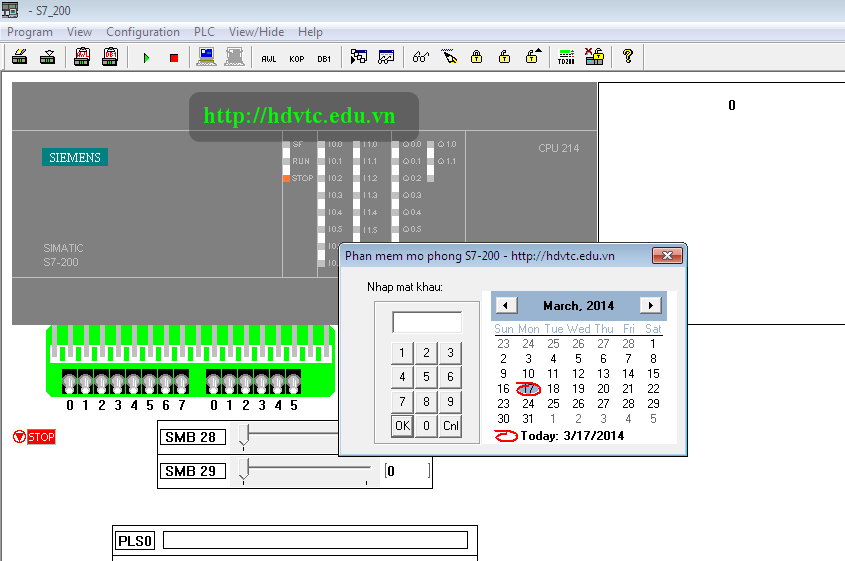The height and width of the screenshot is (561, 845).
Task: Open the View menu
Action: [x=79, y=32]
